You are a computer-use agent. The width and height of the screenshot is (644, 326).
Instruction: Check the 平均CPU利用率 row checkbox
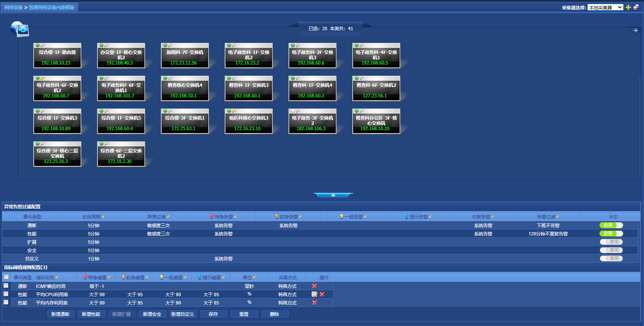[x=6, y=294]
